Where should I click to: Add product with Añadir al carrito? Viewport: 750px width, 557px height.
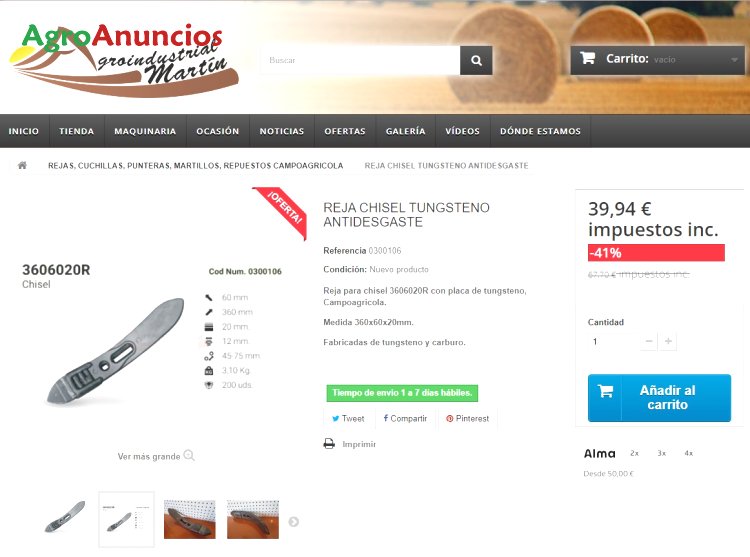pyautogui.click(x=659, y=398)
